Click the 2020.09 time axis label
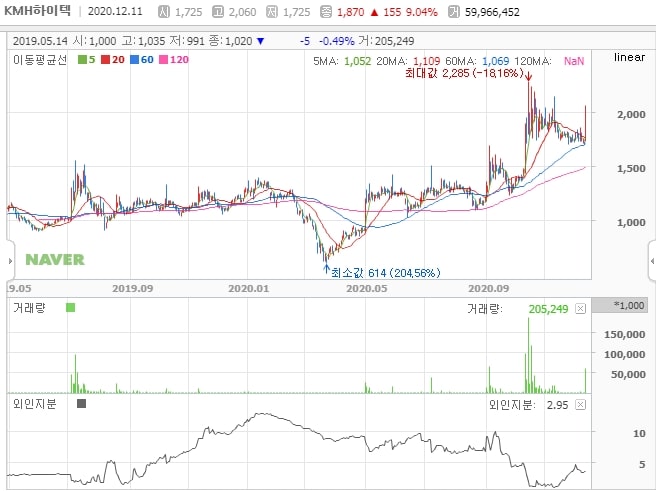656x491 pixels. pos(488,289)
